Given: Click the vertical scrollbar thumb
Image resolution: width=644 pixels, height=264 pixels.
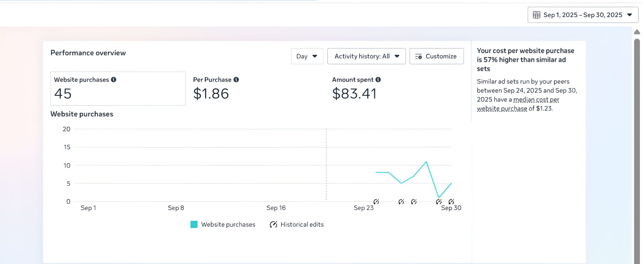Looking at the screenshot, I should 637,151.
